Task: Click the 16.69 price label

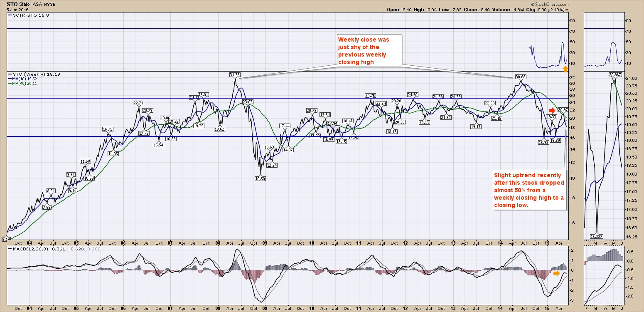Action: (170, 139)
